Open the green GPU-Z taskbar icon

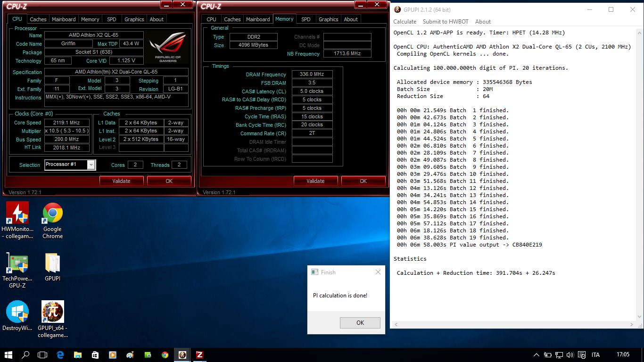(x=148, y=355)
